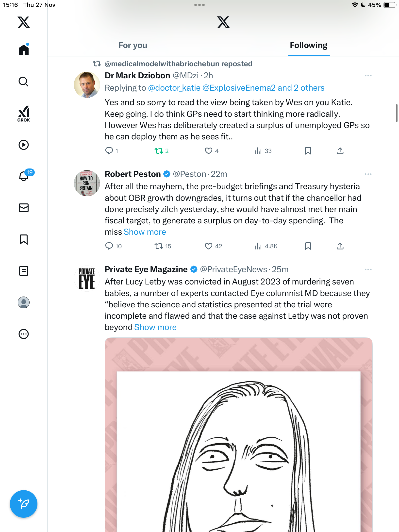Open the search page
This screenshot has height=532, width=399.
[24, 82]
